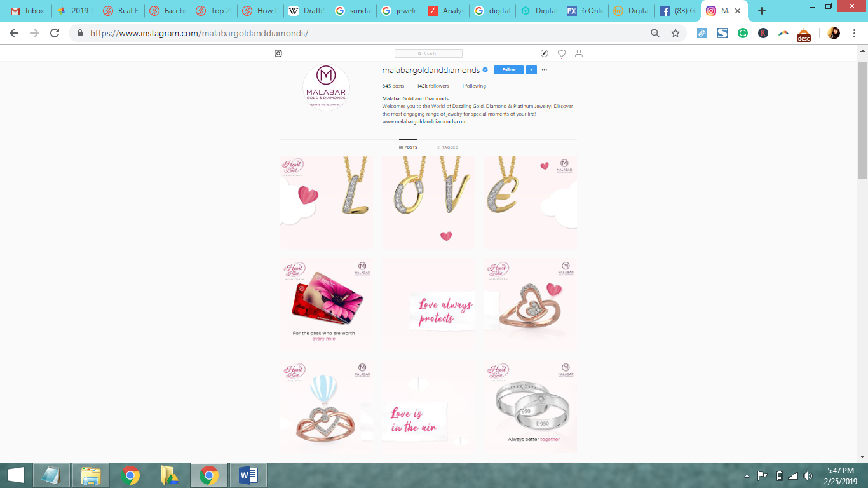Viewport: 868px width, 488px height.
Task: Click the Grammarly extension icon
Action: pos(743,33)
